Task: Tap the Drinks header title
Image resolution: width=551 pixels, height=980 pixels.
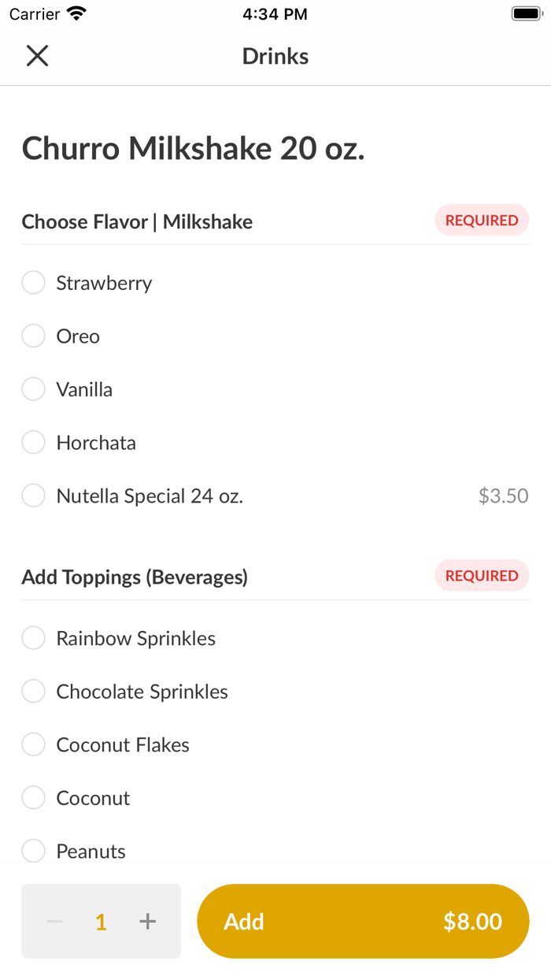Action: click(275, 56)
